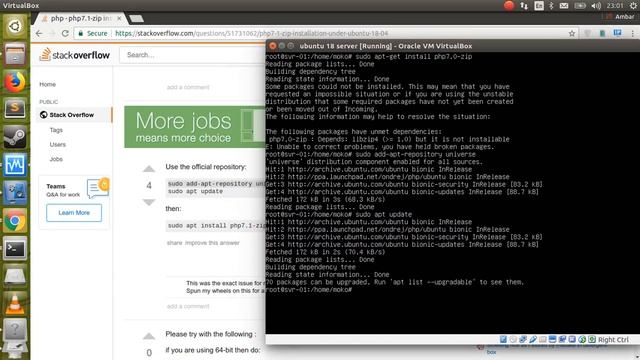Click the VirtualBox mouse integration icon
Screen dimensions: 640x360
coord(582,340)
